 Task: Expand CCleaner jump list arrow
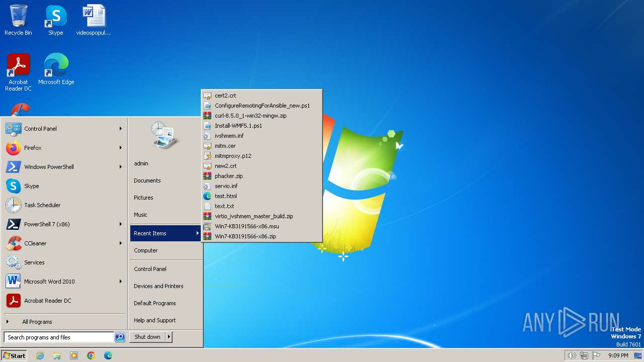click(121, 243)
